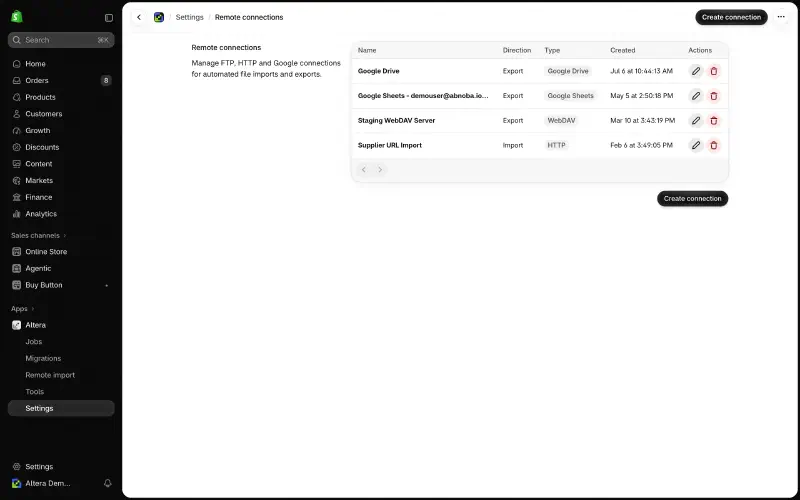Open the Home icon in sidebar
Image resolution: width=800 pixels, height=500 pixels.
17,64
